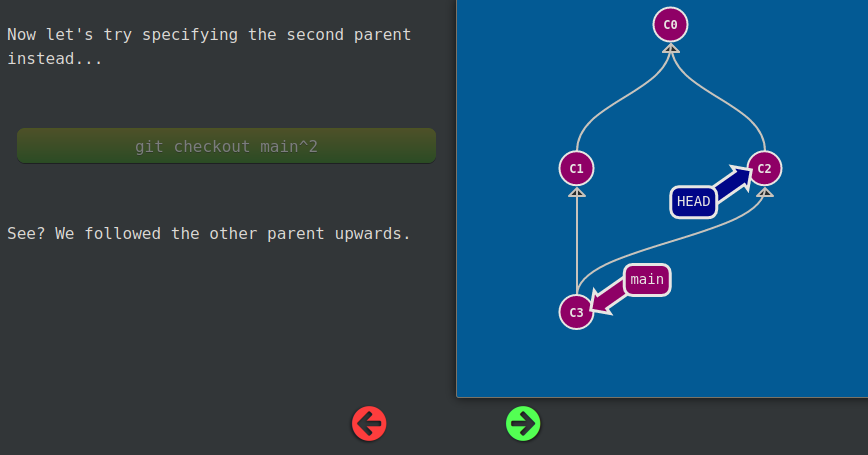This screenshot has width=868, height=455.
Task: Click the main branch label
Action: click(647, 280)
